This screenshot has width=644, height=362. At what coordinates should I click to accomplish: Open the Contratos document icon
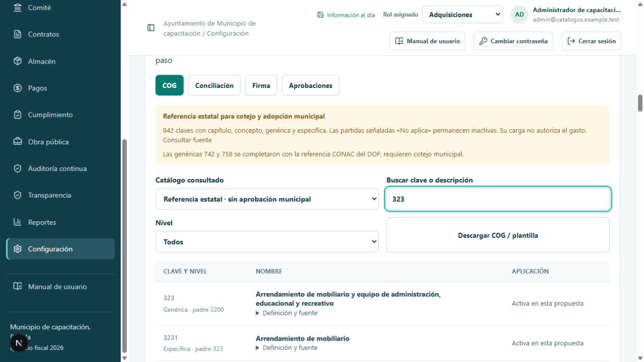coord(18,35)
